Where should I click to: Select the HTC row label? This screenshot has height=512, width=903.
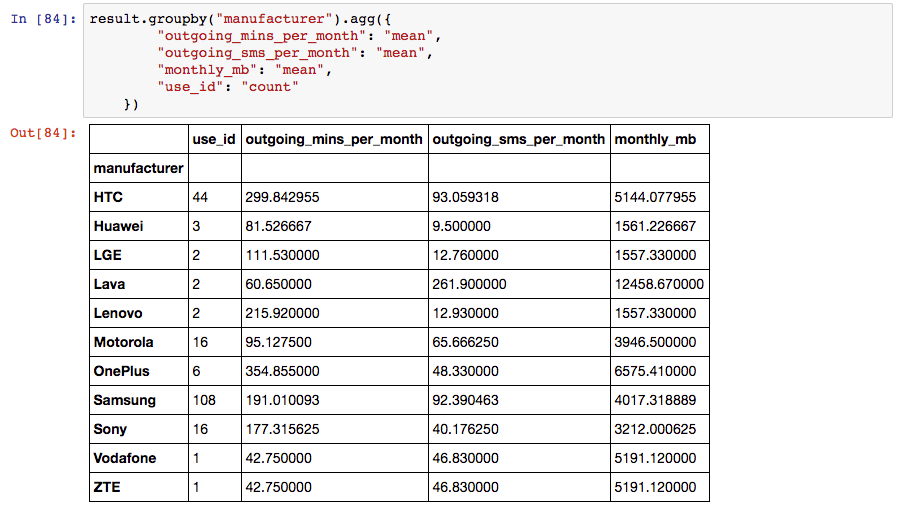click(x=108, y=197)
